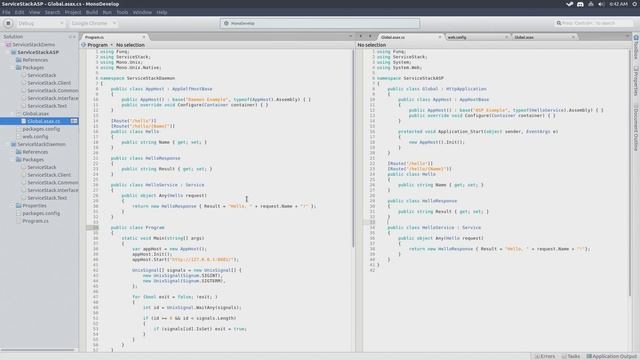This screenshot has width=640, height=360.
Task: Click the options icon on Global.asax.cs row
Action: [74, 121]
